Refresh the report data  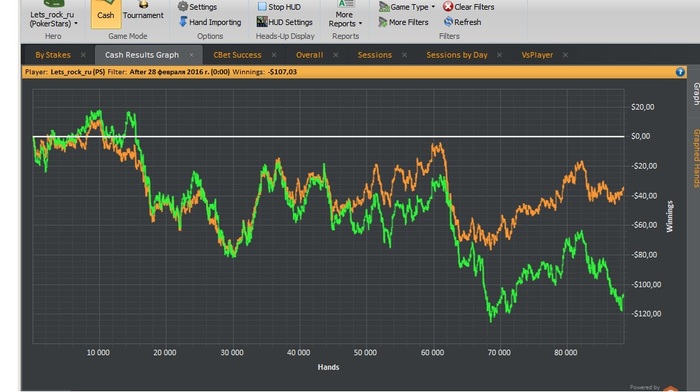click(x=462, y=22)
